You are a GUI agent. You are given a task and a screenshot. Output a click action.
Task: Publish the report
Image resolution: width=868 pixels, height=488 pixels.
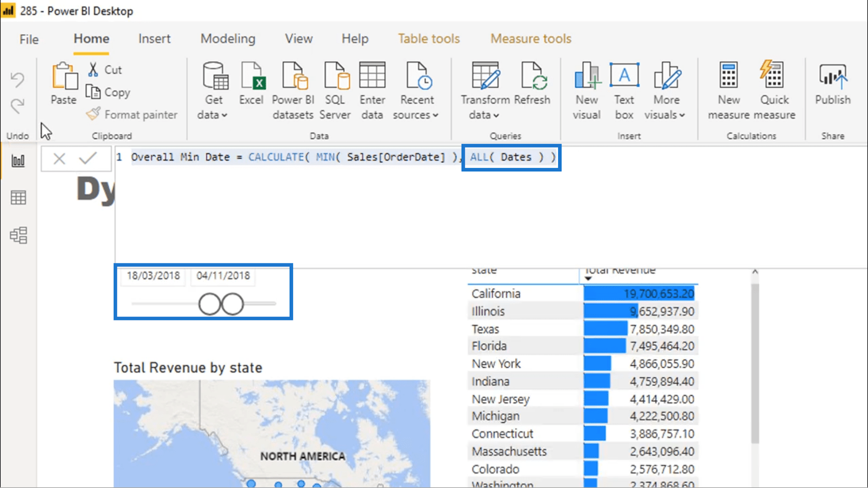[833, 84]
